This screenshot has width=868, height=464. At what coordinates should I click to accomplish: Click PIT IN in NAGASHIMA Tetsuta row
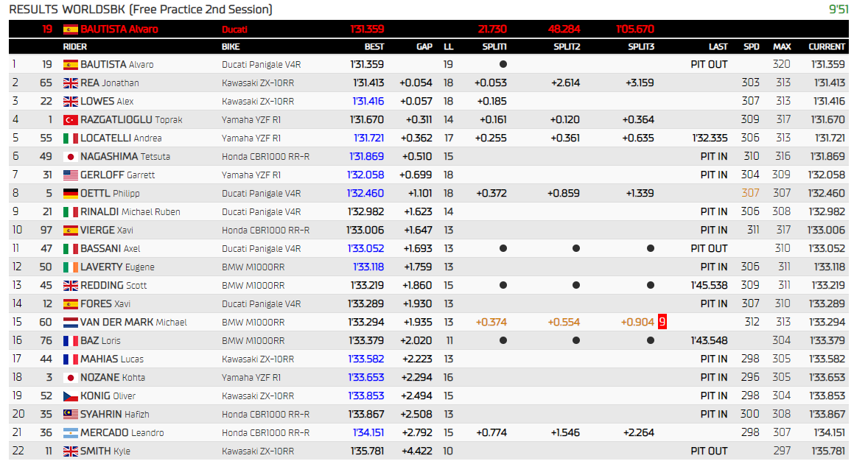[x=713, y=157]
